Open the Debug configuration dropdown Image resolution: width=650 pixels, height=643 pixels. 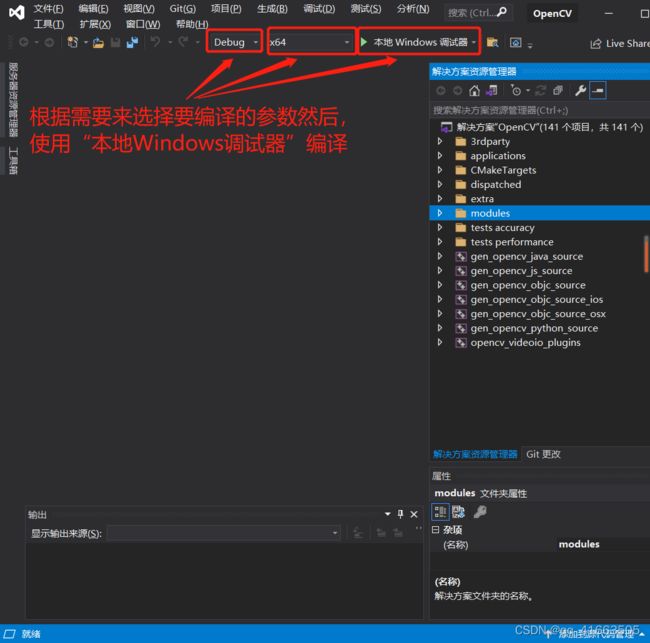236,42
